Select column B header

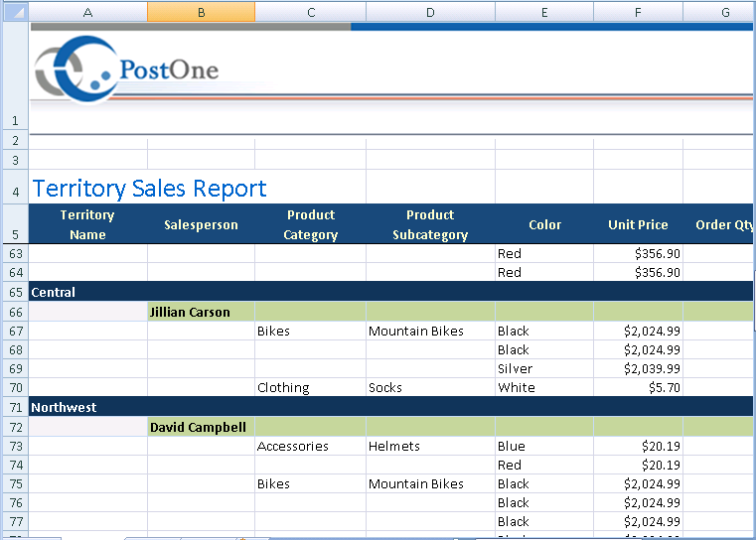click(201, 12)
